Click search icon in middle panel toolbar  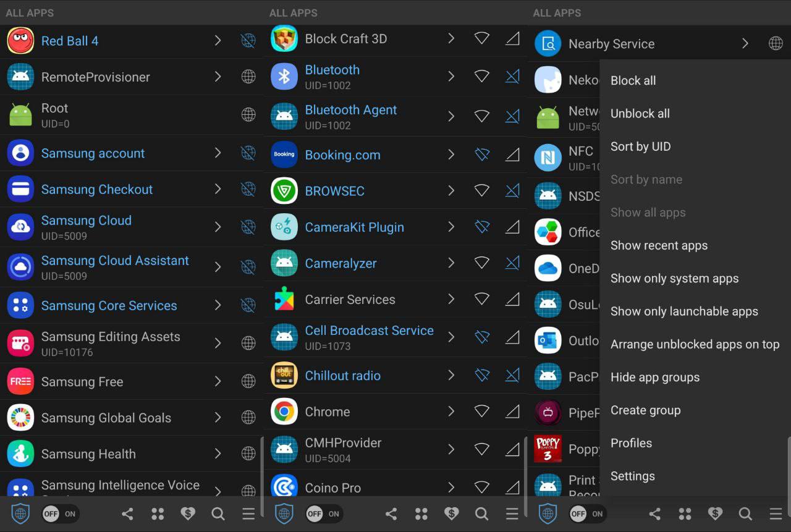pos(482,514)
